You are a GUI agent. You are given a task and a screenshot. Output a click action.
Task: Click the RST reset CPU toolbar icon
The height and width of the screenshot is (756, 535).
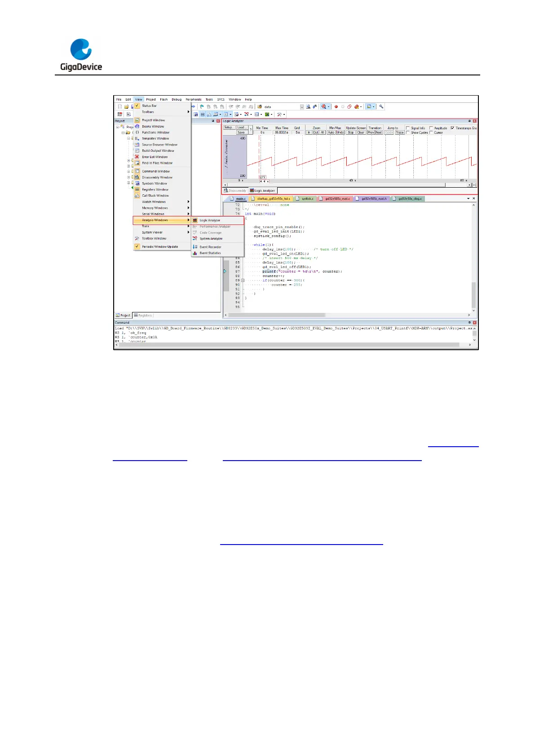point(120,114)
